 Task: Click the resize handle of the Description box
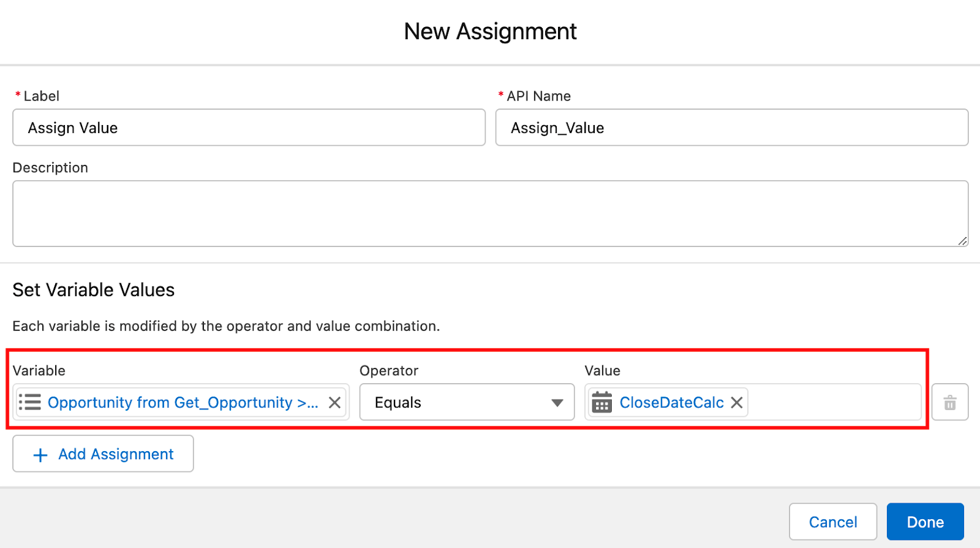point(963,242)
